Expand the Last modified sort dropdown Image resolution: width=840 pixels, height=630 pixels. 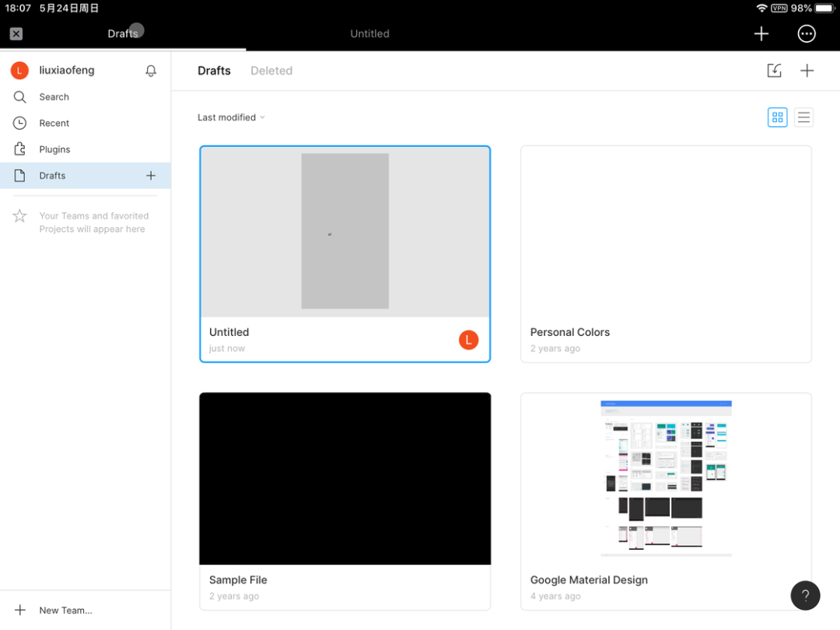[x=231, y=117]
